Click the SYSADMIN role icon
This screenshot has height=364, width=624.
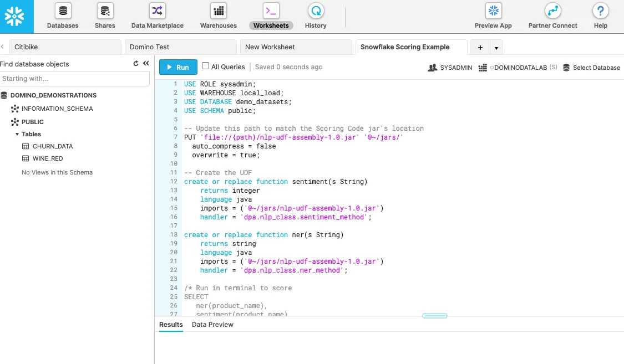(x=432, y=68)
